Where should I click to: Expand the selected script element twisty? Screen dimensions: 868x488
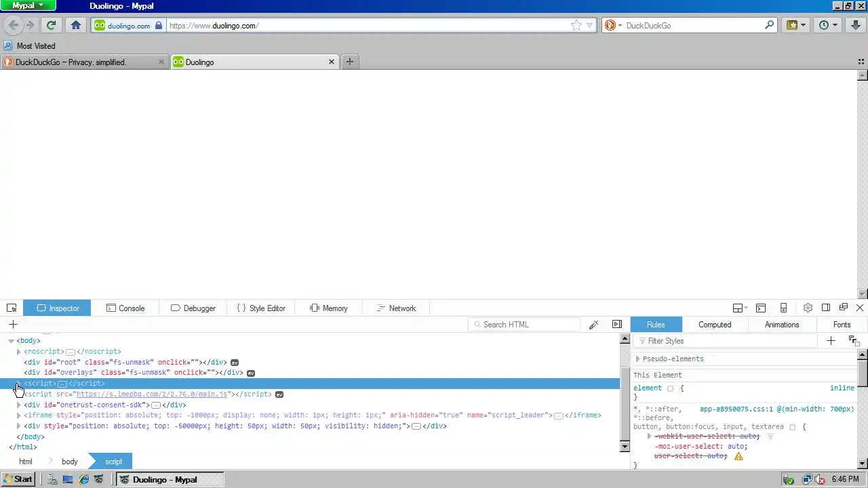19,384
